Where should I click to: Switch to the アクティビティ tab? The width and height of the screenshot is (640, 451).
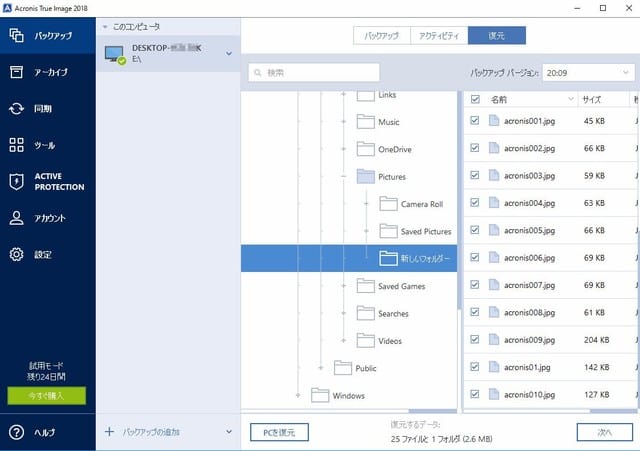(x=439, y=36)
